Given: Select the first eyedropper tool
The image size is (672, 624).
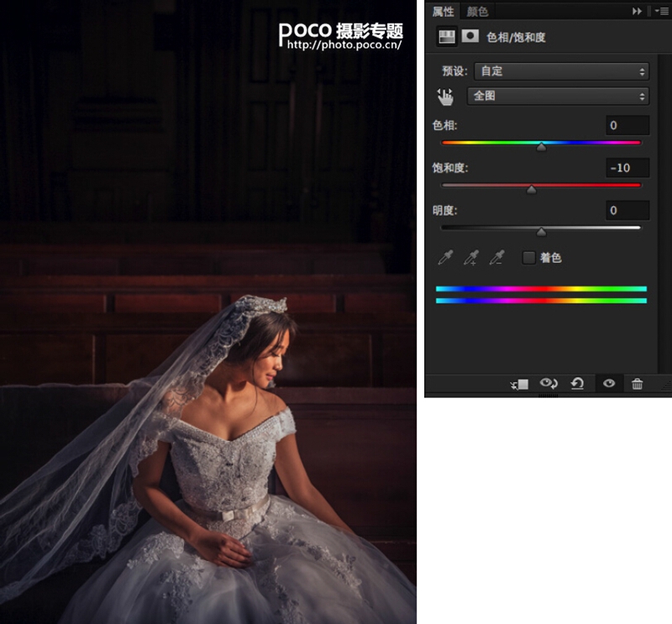Looking at the screenshot, I should tap(445, 258).
